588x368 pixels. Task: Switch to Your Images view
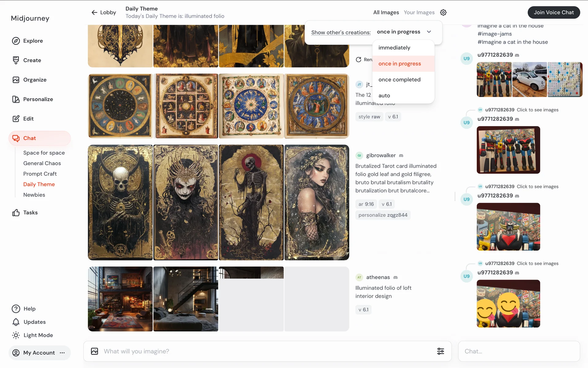click(x=419, y=13)
